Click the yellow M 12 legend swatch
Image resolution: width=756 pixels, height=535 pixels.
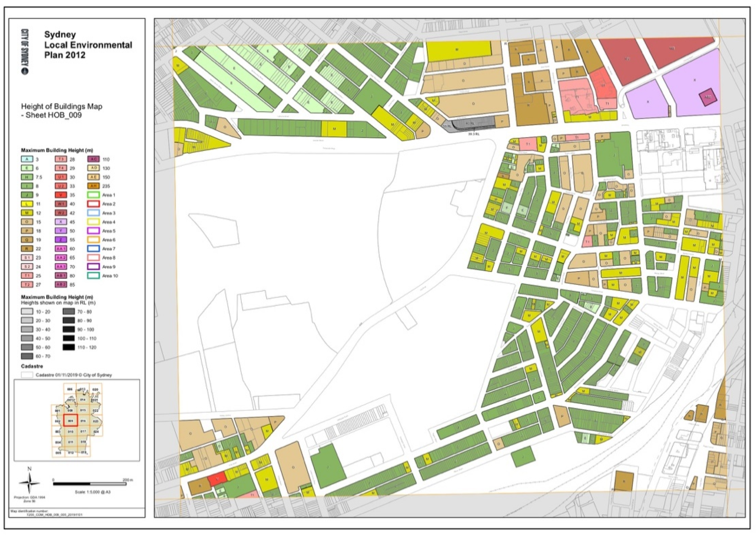(x=27, y=213)
